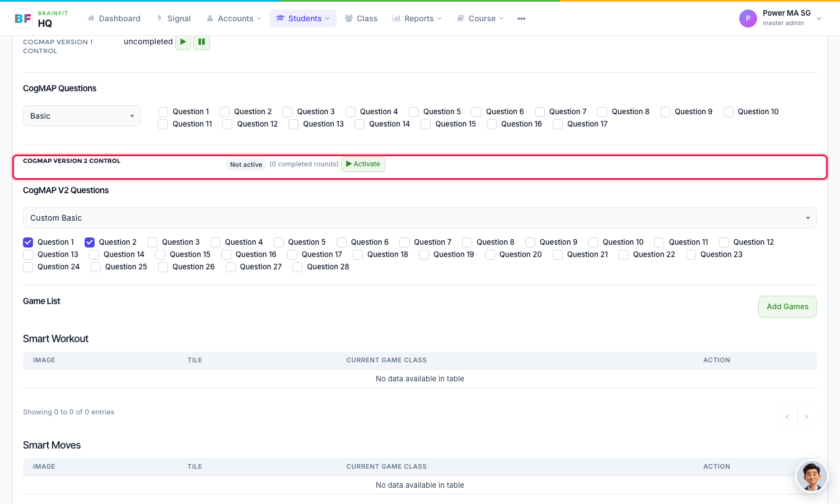Viewport: 840px width, 504px height.
Task: Open the chat assistant avatar
Action: [x=811, y=476]
